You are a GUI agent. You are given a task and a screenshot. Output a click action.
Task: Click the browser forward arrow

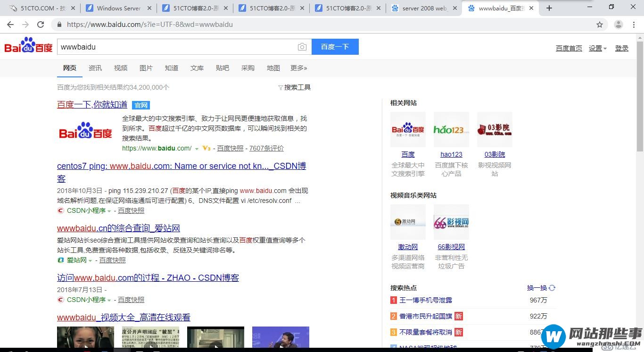[x=25, y=25]
